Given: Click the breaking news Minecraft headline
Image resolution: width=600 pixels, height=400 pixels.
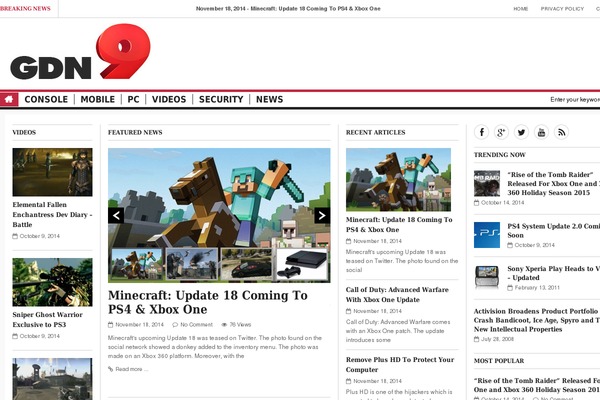Looking at the screenshot, I should pos(288,8).
